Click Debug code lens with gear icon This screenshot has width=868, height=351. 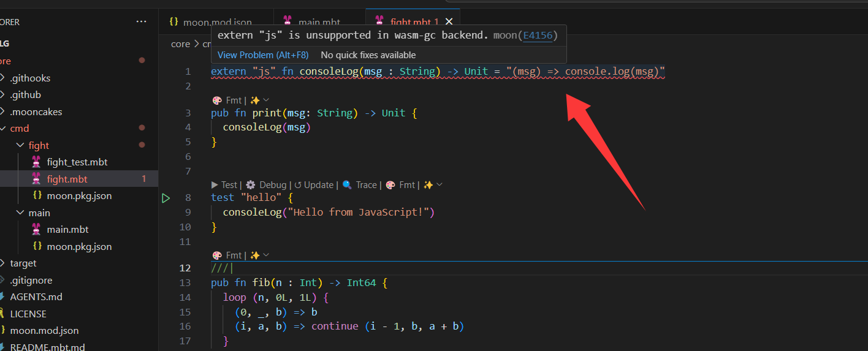click(267, 184)
